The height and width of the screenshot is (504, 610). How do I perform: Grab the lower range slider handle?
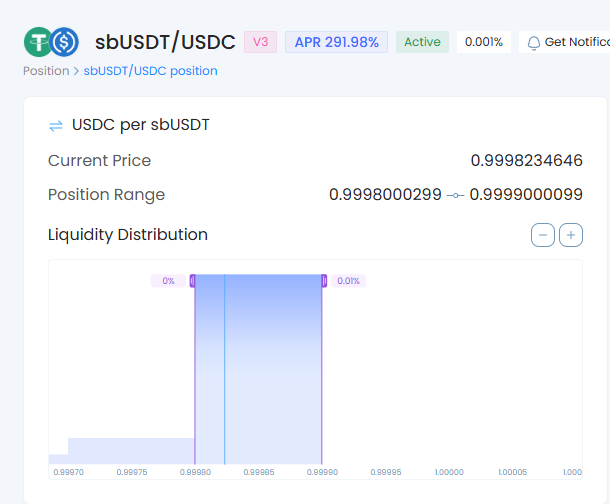[193, 281]
